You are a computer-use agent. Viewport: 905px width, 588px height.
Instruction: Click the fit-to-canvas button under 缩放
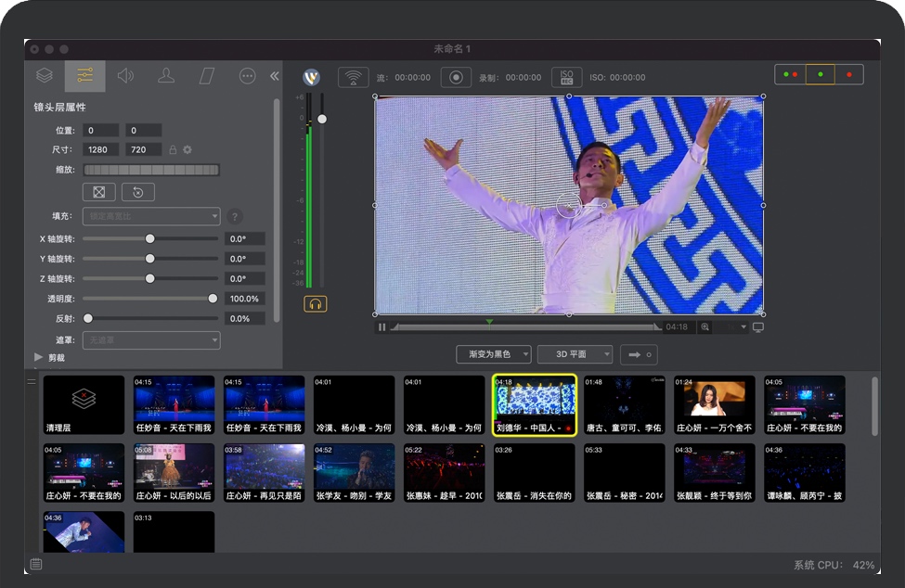click(98, 192)
